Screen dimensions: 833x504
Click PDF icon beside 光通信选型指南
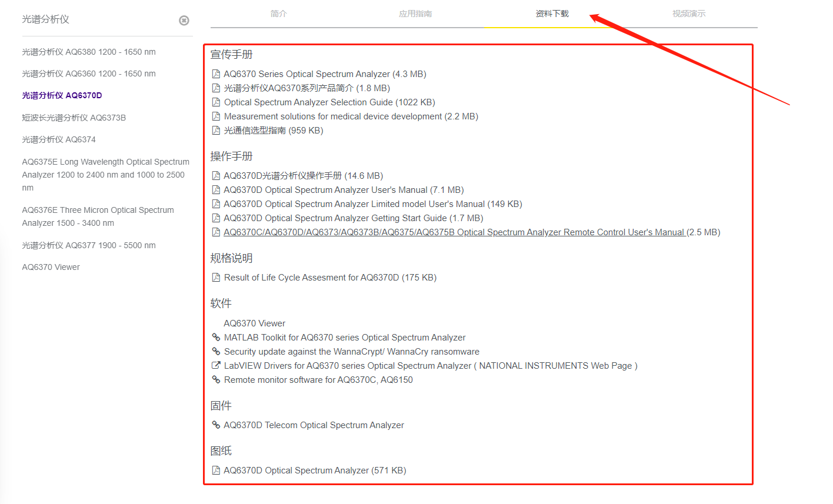216,131
